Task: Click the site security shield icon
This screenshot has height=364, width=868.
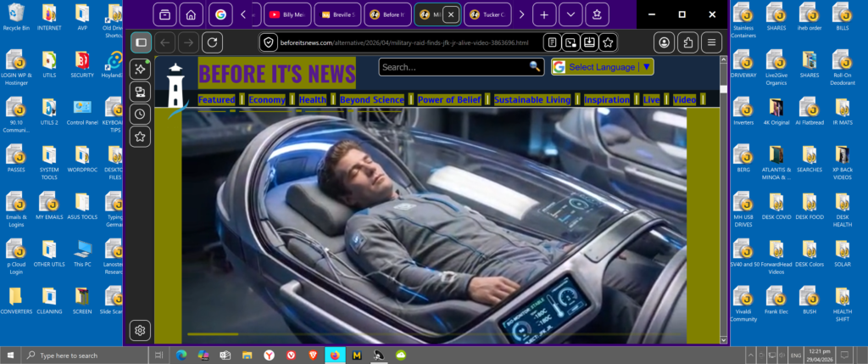Action: 269,42
